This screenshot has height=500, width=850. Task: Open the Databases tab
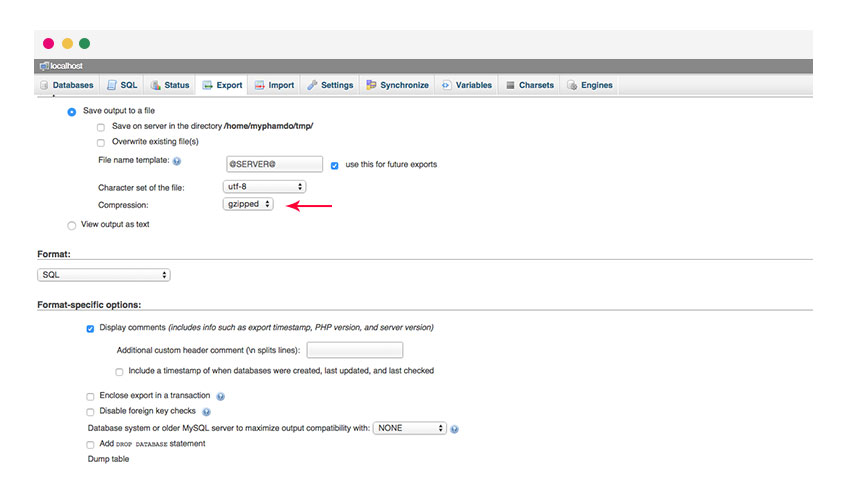click(x=67, y=85)
